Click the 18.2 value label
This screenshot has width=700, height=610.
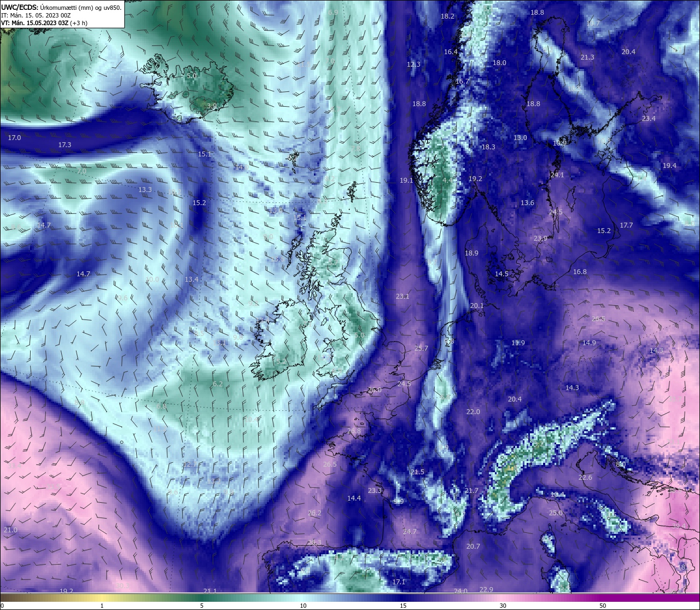(447, 16)
